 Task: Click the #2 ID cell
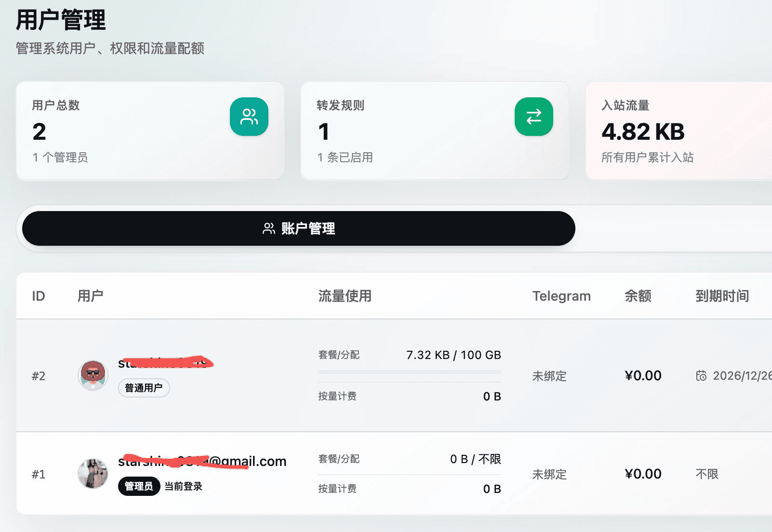tap(39, 376)
